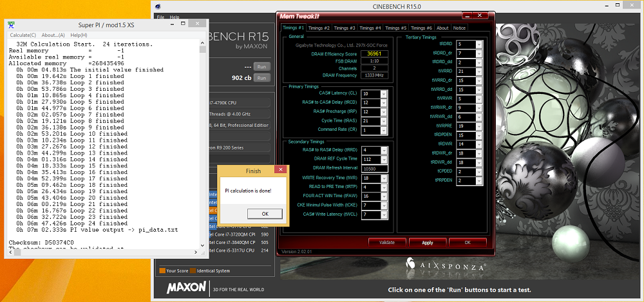Select the Intel Core i5-3317U CPU ranking row
Image resolution: width=644 pixels, height=302 pixels.
[239, 250]
